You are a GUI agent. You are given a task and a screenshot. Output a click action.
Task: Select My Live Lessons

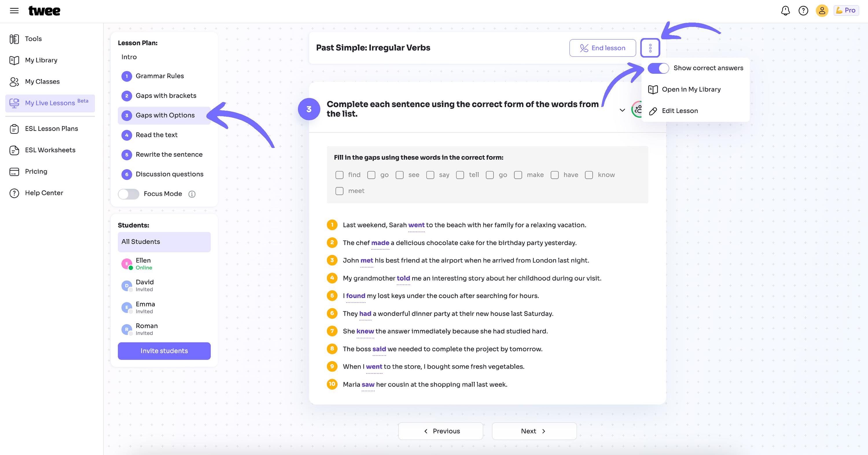[50, 103]
